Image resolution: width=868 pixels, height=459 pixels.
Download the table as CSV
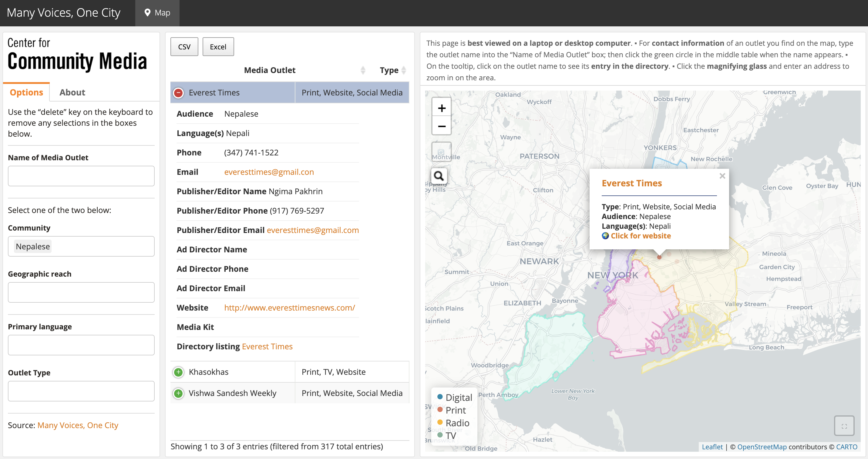tap(184, 47)
